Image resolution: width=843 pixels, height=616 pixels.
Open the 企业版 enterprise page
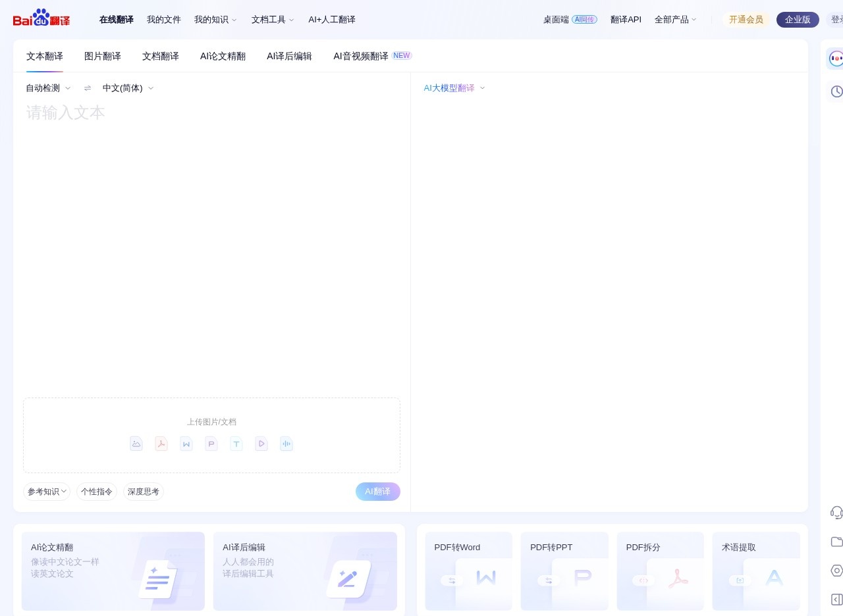pyautogui.click(x=798, y=19)
